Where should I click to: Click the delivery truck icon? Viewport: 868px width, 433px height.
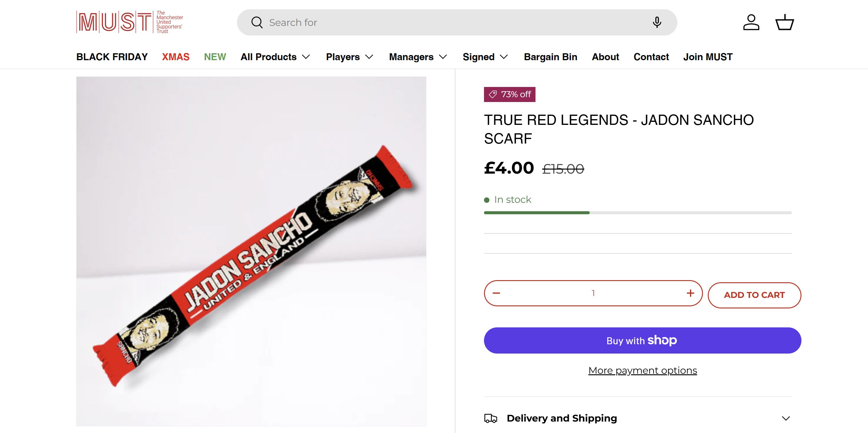491,418
